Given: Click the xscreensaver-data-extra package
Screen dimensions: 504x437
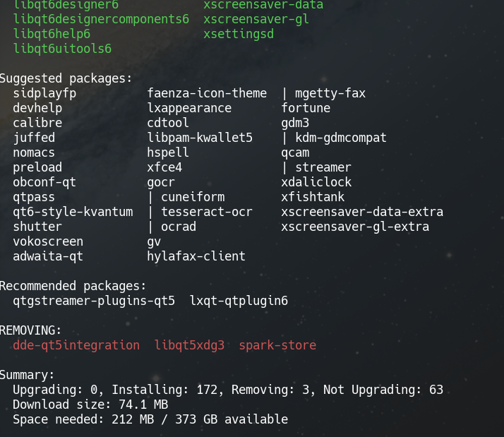Looking at the screenshot, I should tap(362, 212).
